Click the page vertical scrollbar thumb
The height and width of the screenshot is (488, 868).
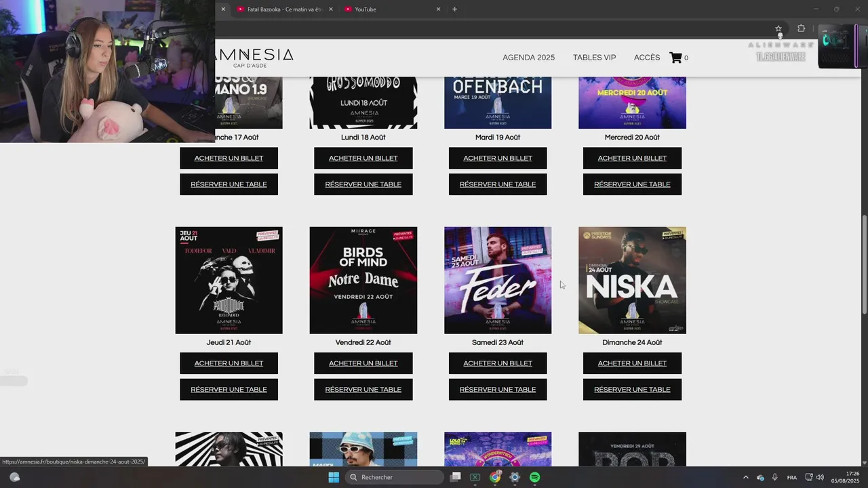pyautogui.click(x=864, y=264)
